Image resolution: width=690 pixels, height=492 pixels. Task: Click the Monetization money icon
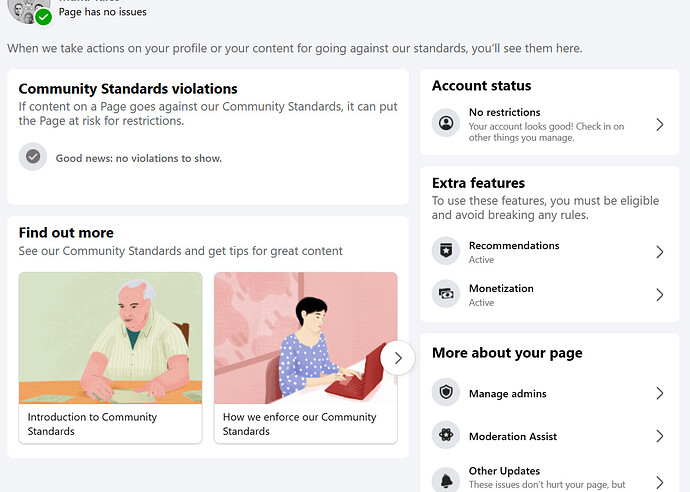click(x=446, y=294)
